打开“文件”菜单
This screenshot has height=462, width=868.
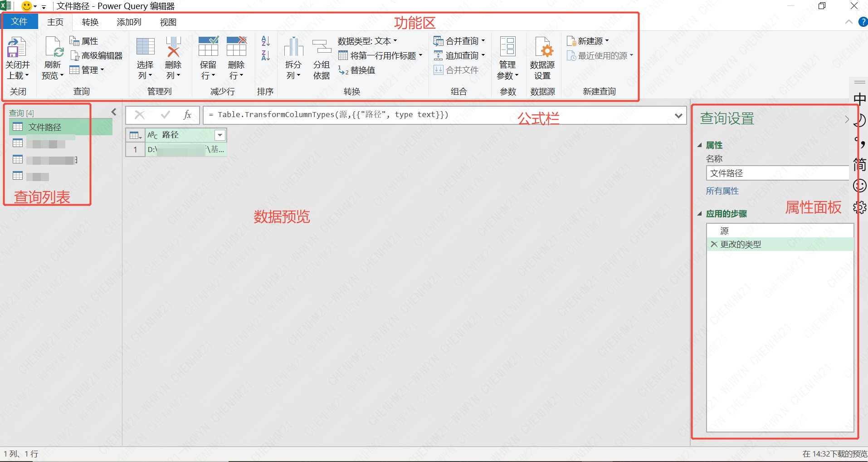click(x=19, y=21)
